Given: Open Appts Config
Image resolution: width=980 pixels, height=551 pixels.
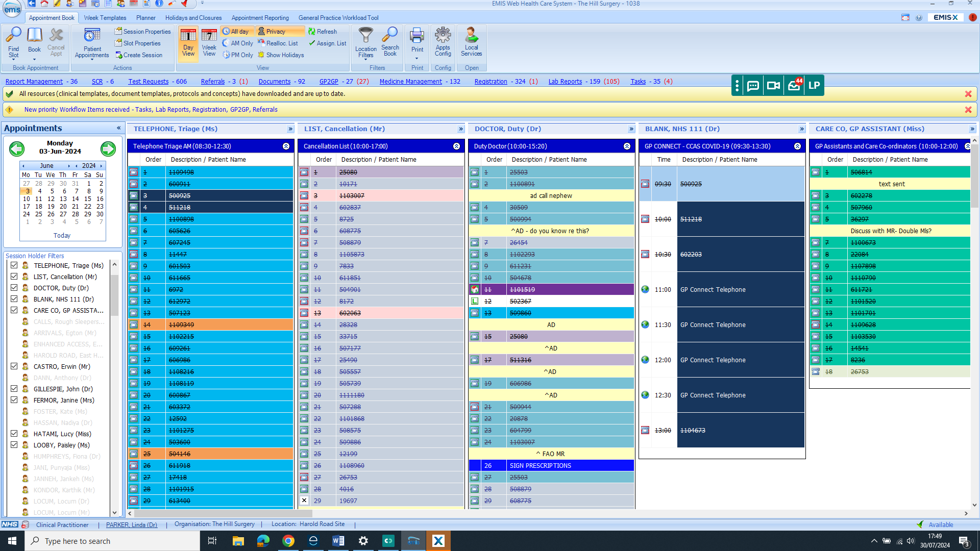Looking at the screenshot, I should pyautogui.click(x=443, y=42).
